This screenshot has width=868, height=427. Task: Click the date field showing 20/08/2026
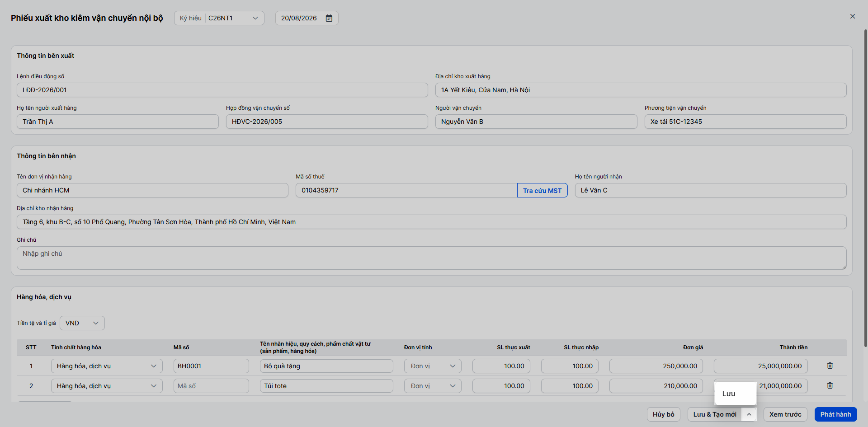tap(307, 18)
